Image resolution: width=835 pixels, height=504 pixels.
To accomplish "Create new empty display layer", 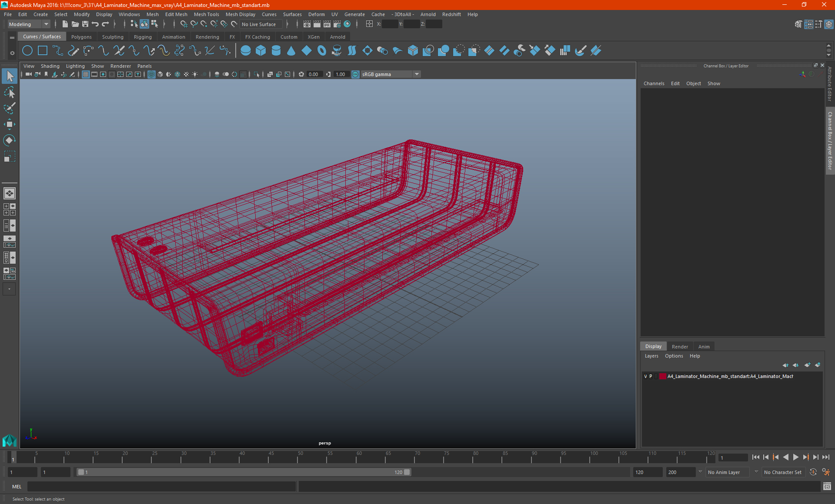I will (x=807, y=365).
